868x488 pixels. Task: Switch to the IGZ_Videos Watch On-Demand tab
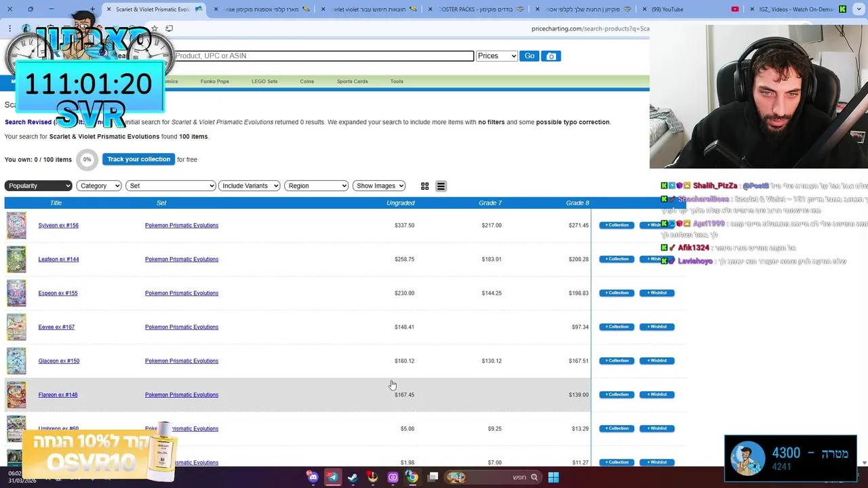pyautogui.click(x=793, y=9)
